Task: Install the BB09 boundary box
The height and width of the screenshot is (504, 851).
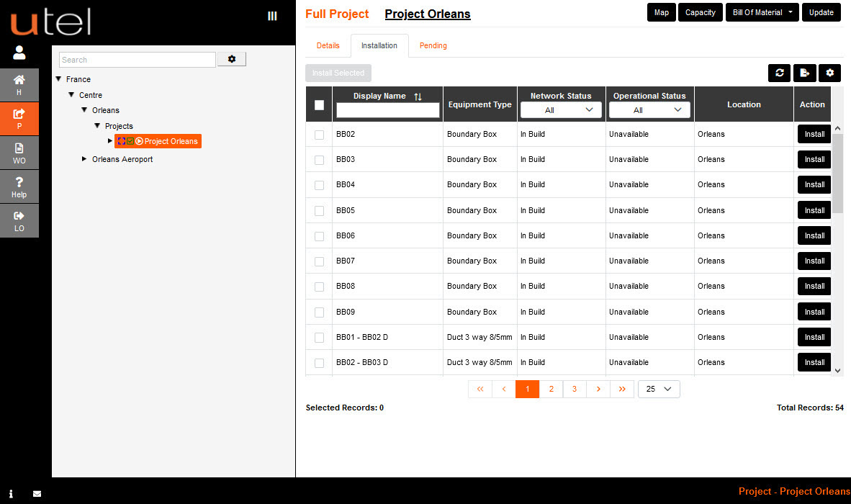Action: click(814, 311)
